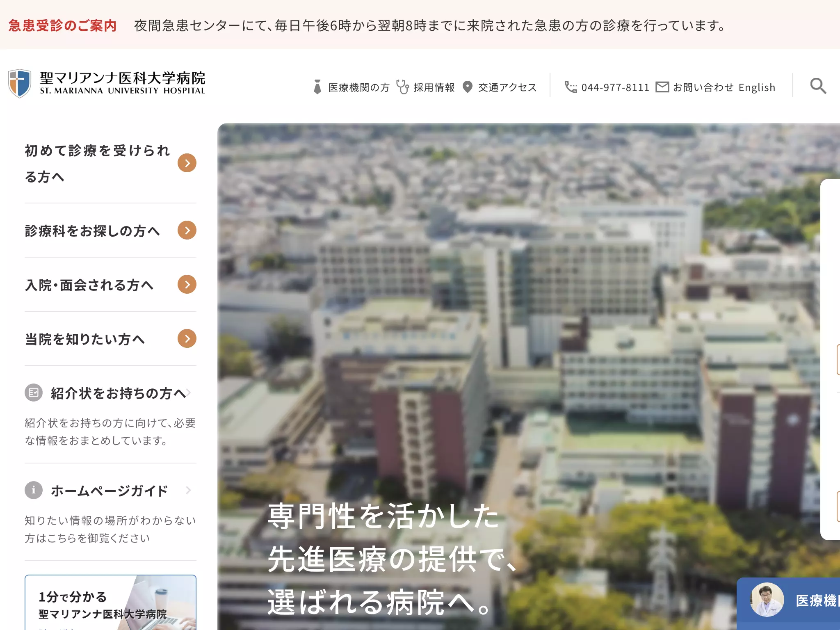Click the telephone icon beside 044-977-8111
This screenshot has height=630, width=840.
pos(571,87)
